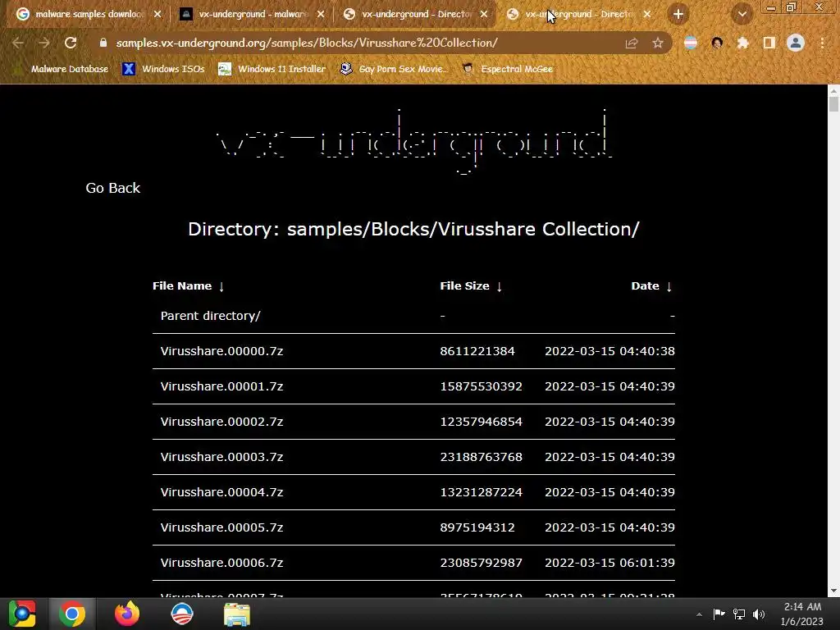Close the 'vx-underground - malware' tab

tap(321, 15)
